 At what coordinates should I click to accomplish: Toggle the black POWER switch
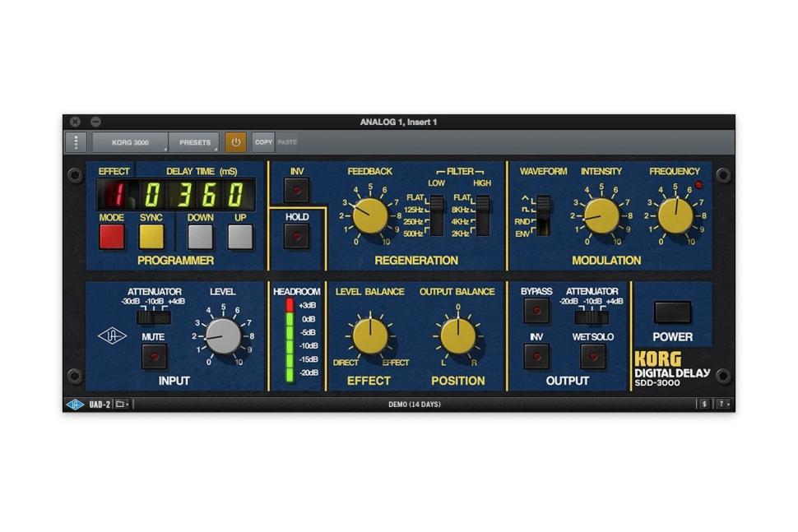point(672,312)
